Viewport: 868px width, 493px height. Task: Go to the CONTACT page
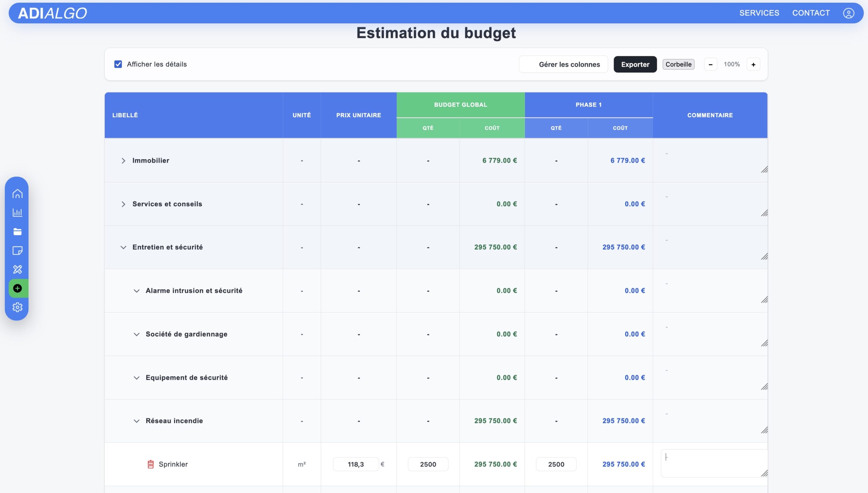pyautogui.click(x=811, y=13)
